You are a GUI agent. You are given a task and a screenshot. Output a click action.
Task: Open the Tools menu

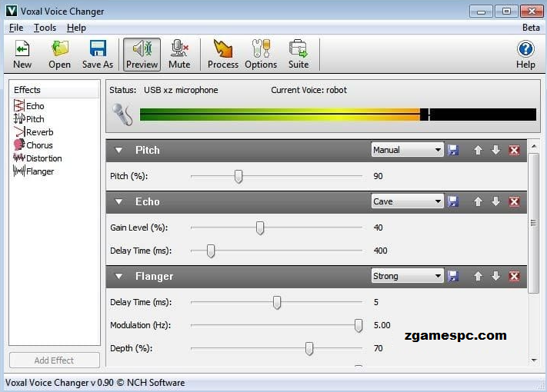click(x=45, y=28)
